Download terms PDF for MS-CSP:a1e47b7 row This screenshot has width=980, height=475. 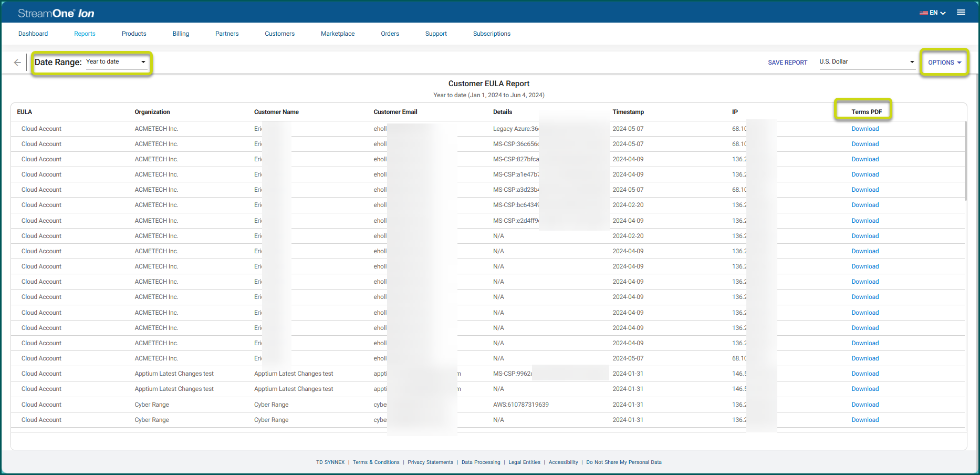865,174
